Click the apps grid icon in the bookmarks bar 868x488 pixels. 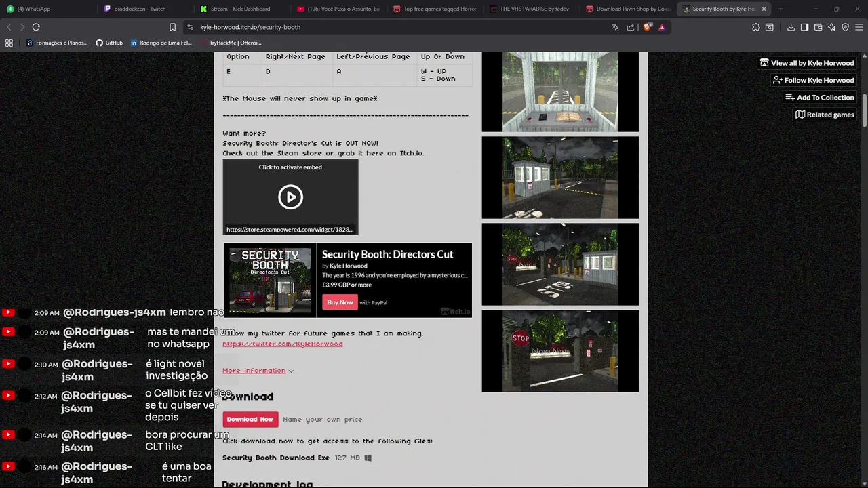pyautogui.click(x=9, y=43)
